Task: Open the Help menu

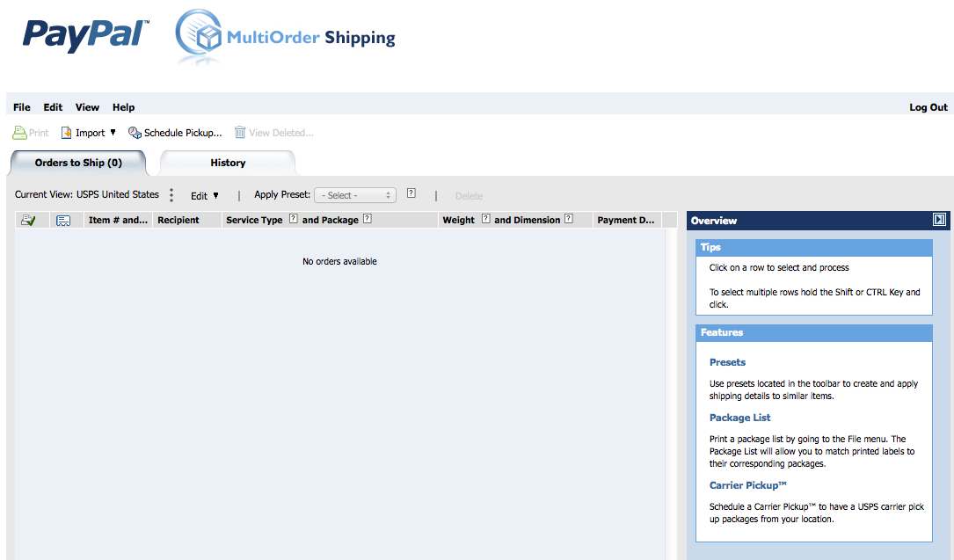Action: [123, 107]
